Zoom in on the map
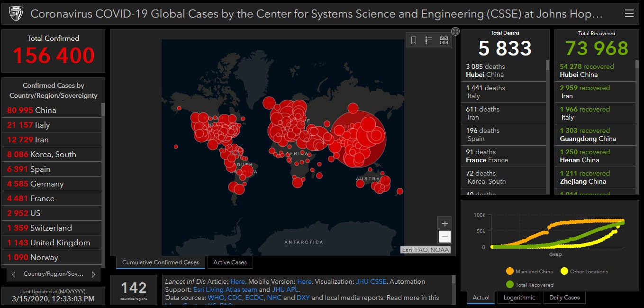 pos(444,224)
